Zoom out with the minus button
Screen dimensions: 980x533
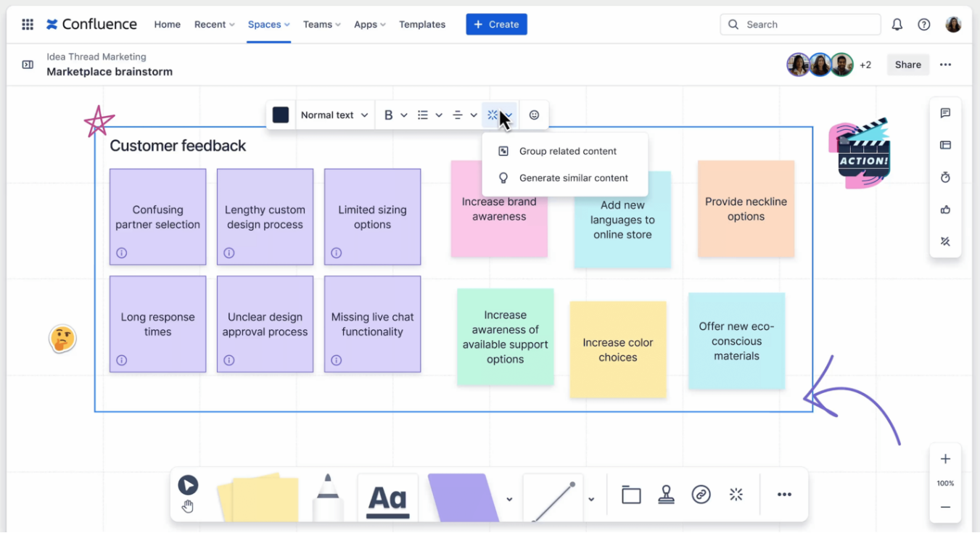[x=945, y=508]
